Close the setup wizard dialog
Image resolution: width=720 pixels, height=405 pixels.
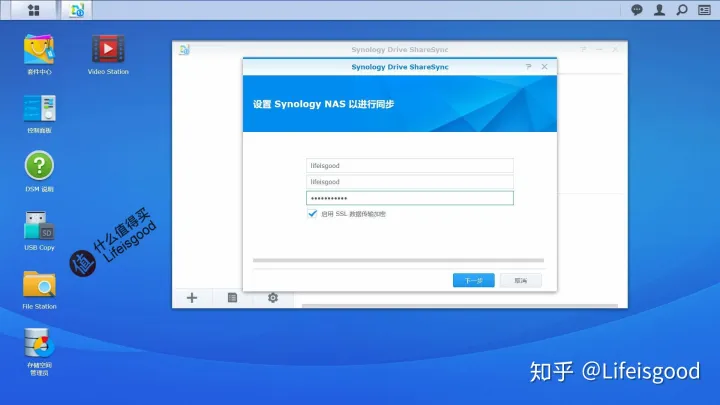pos(544,67)
